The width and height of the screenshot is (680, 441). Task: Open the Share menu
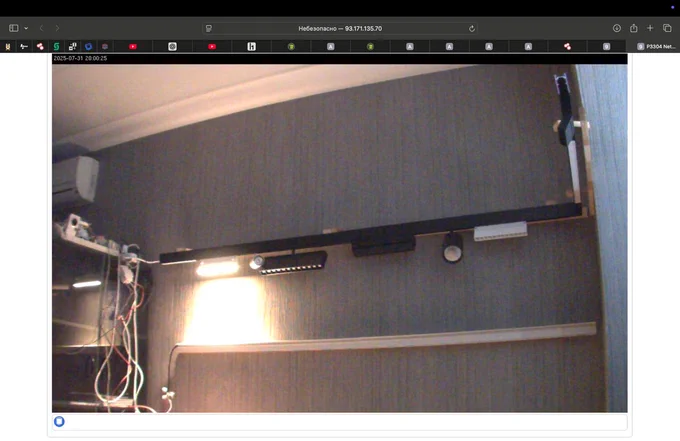[634, 28]
